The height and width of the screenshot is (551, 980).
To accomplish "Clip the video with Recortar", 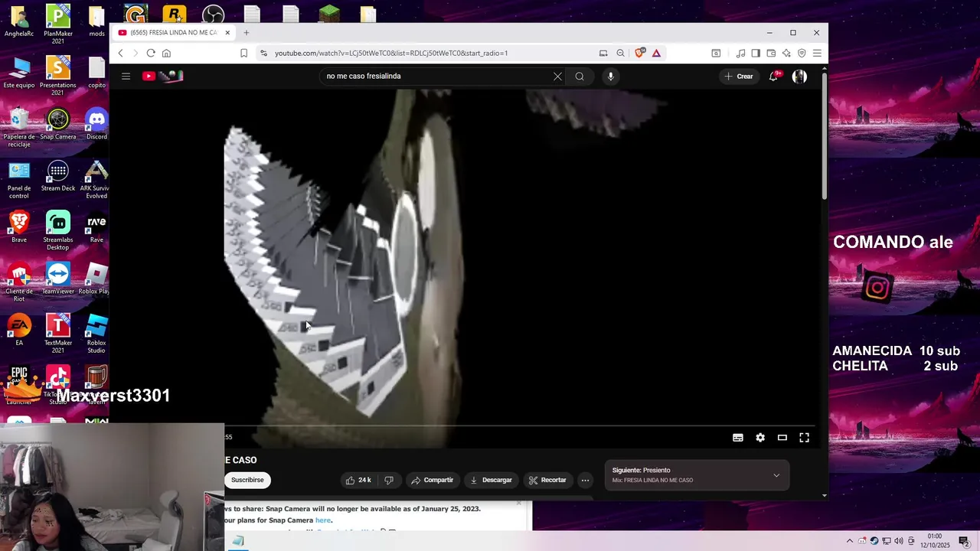I will 547,480.
